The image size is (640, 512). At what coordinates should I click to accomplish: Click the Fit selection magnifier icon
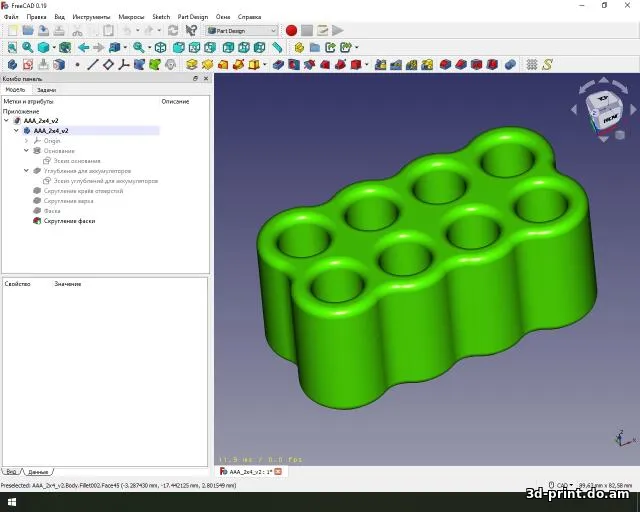click(28, 48)
